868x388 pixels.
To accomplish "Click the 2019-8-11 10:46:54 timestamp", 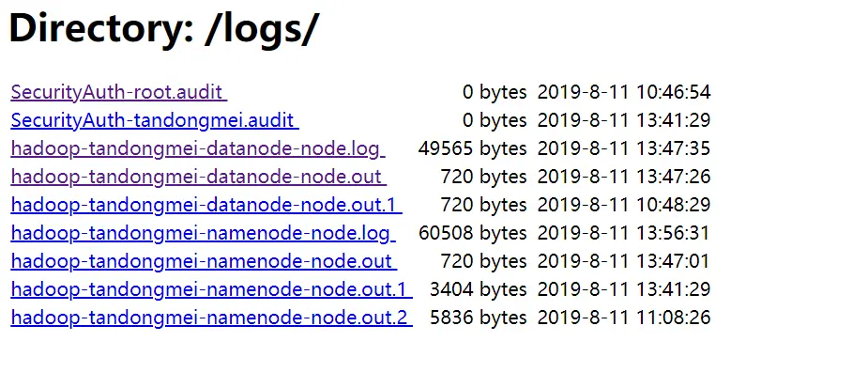I will click(x=624, y=92).
